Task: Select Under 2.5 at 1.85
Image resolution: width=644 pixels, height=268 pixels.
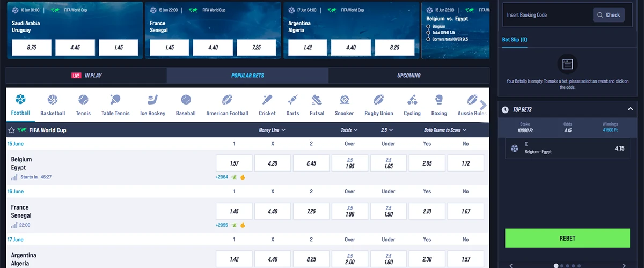Action: [x=389, y=163]
